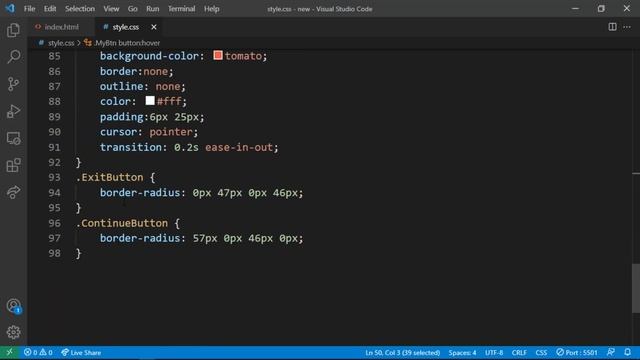
Task: Open the Run menu
Action: point(153,9)
